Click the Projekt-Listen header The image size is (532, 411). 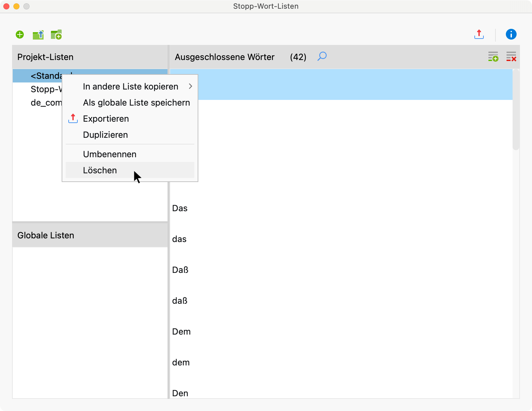[x=90, y=57]
